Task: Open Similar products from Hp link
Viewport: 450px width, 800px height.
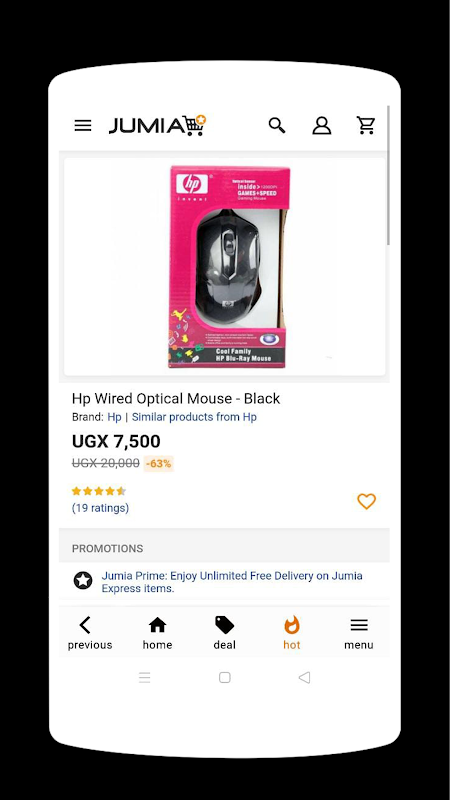Action: click(x=194, y=417)
